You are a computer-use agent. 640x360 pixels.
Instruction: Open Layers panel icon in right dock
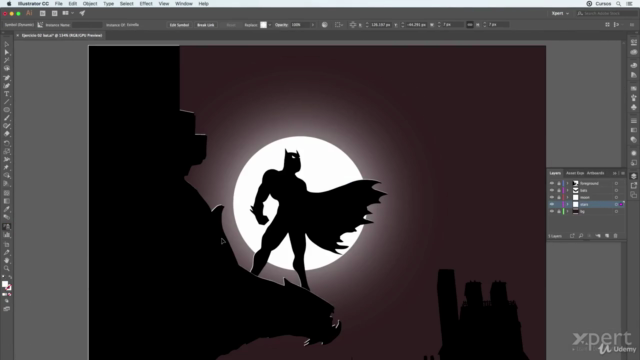633,176
